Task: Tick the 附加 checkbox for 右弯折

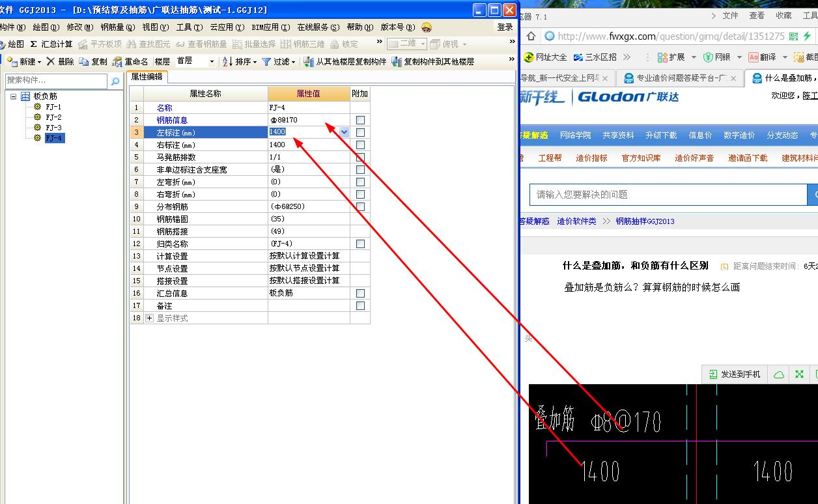Action: click(x=360, y=194)
